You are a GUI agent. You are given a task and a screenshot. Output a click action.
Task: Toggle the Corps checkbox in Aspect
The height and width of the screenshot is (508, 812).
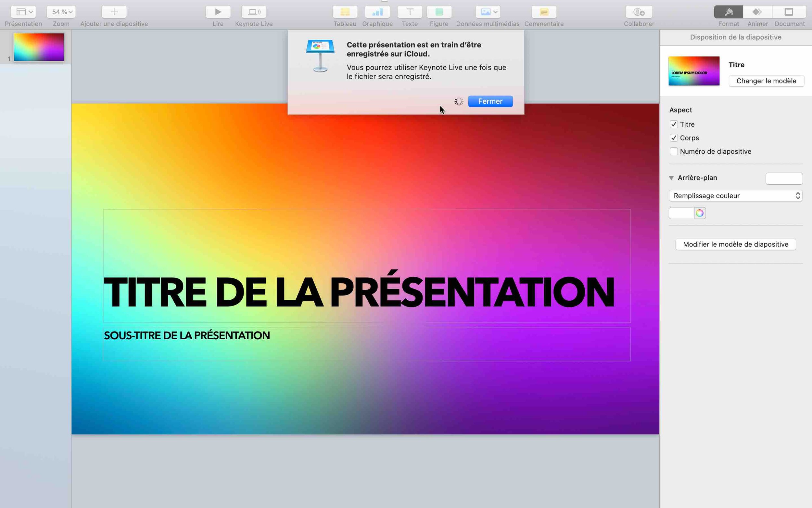pos(673,137)
